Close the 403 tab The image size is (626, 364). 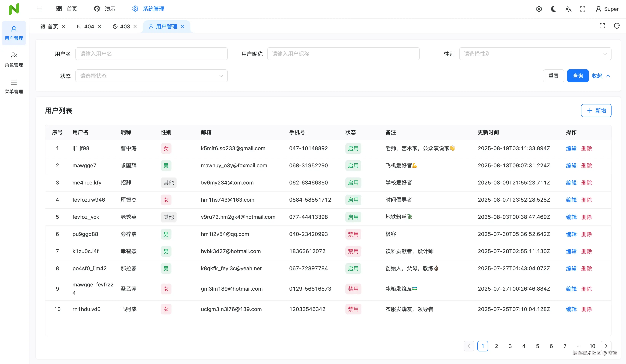pos(135,26)
